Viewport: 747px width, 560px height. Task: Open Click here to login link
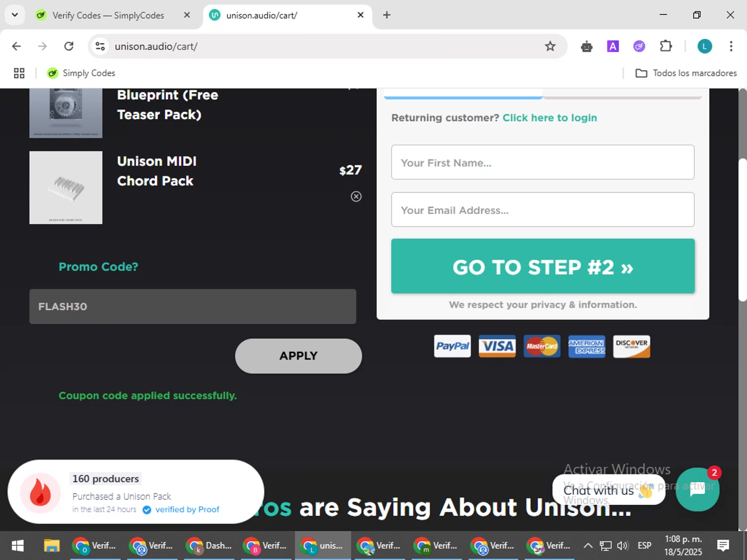pyautogui.click(x=549, y=118)
